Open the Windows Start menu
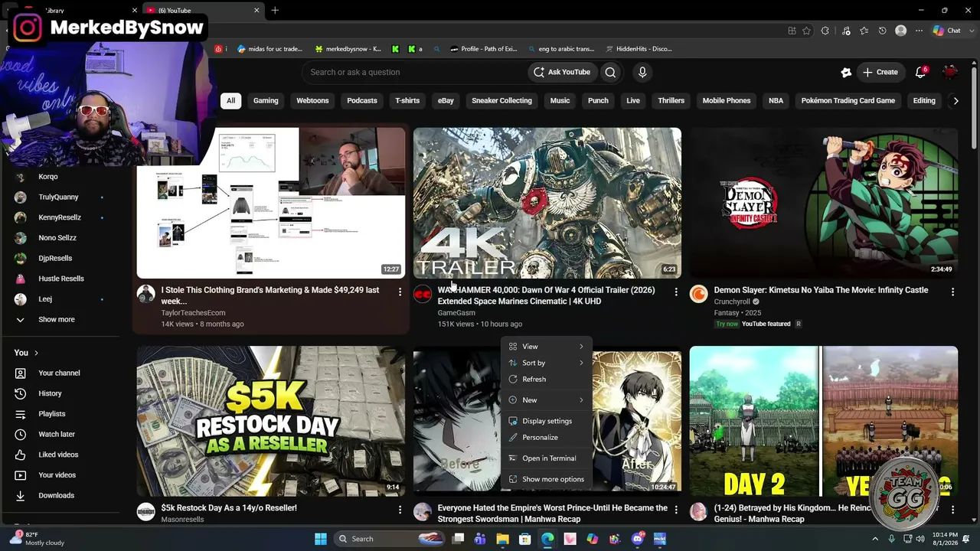The height and width of the screenshot is (551, 980). [x=321, y=539]
